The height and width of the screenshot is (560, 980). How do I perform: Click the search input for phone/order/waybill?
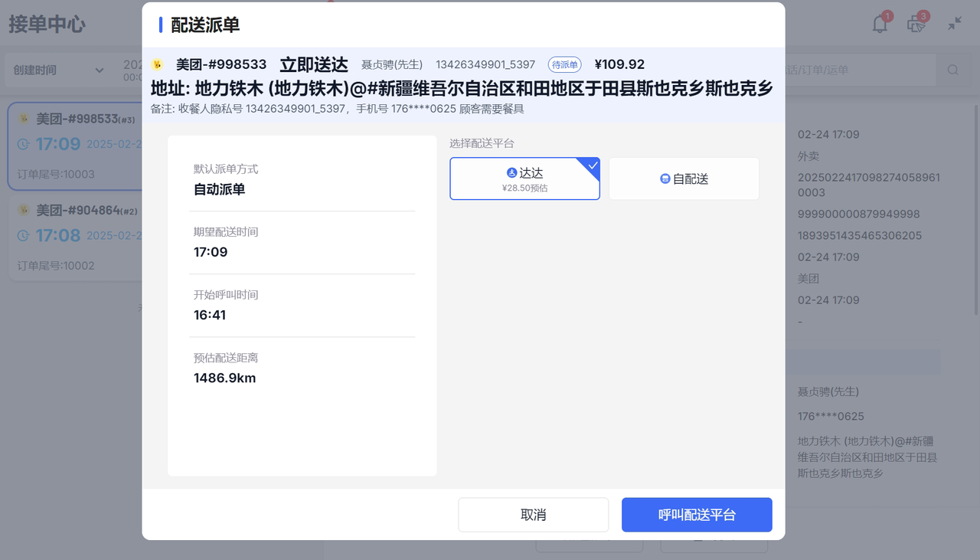(861, 70)
